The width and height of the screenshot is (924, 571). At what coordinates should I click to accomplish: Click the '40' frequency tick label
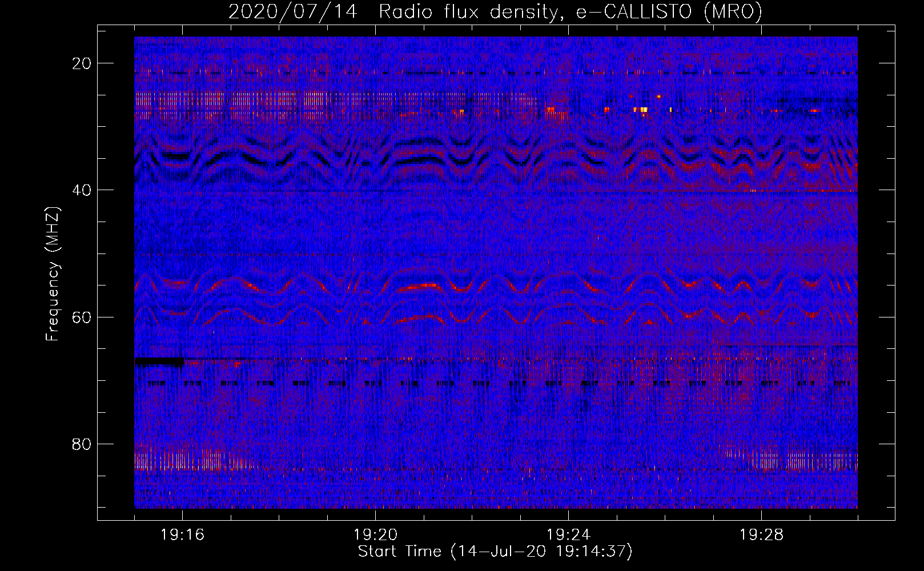click(82, 190)
